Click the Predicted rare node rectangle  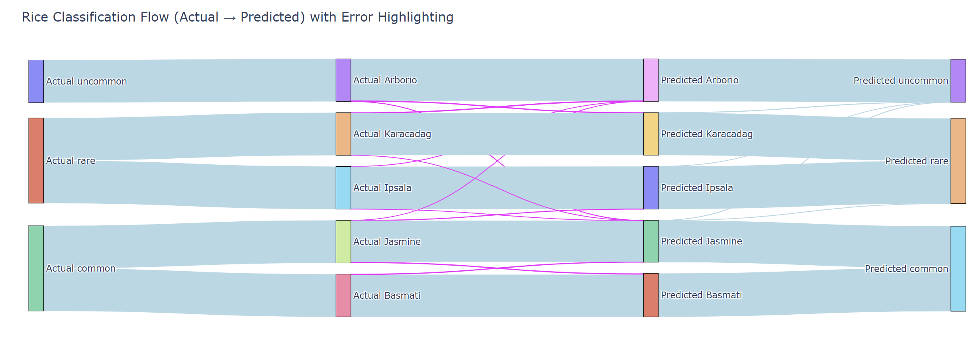pyautogui.click(x=958, y=161)
